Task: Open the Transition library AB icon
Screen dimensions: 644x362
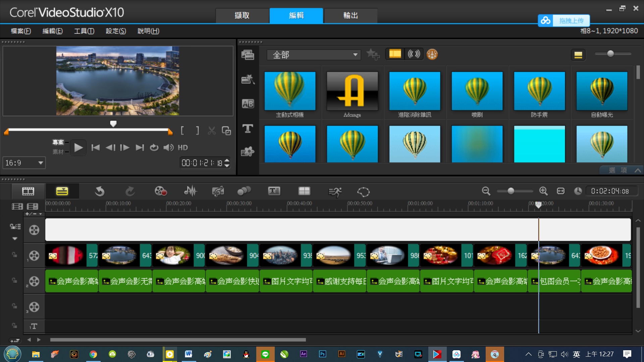Action: point(248,104)
